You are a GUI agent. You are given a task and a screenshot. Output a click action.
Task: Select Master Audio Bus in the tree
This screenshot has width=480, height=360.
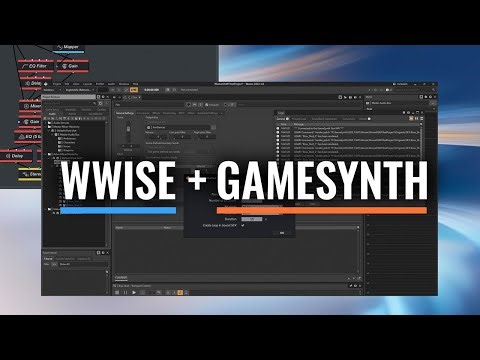[x=68, y=135]
